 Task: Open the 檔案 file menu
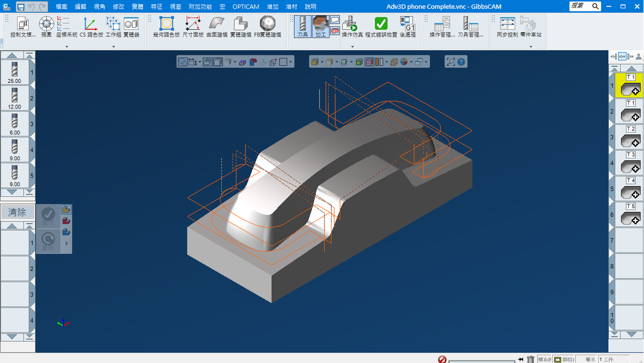[61, 7]
